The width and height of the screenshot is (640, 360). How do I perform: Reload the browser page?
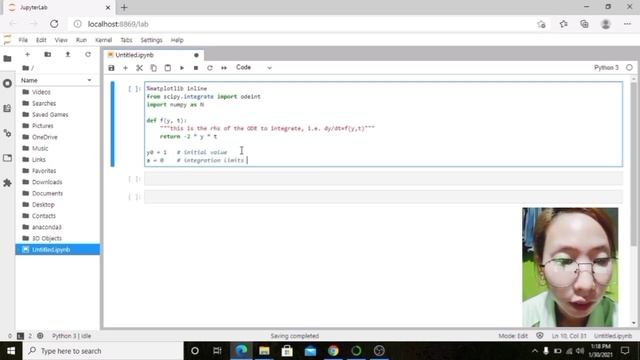point(54,24)
